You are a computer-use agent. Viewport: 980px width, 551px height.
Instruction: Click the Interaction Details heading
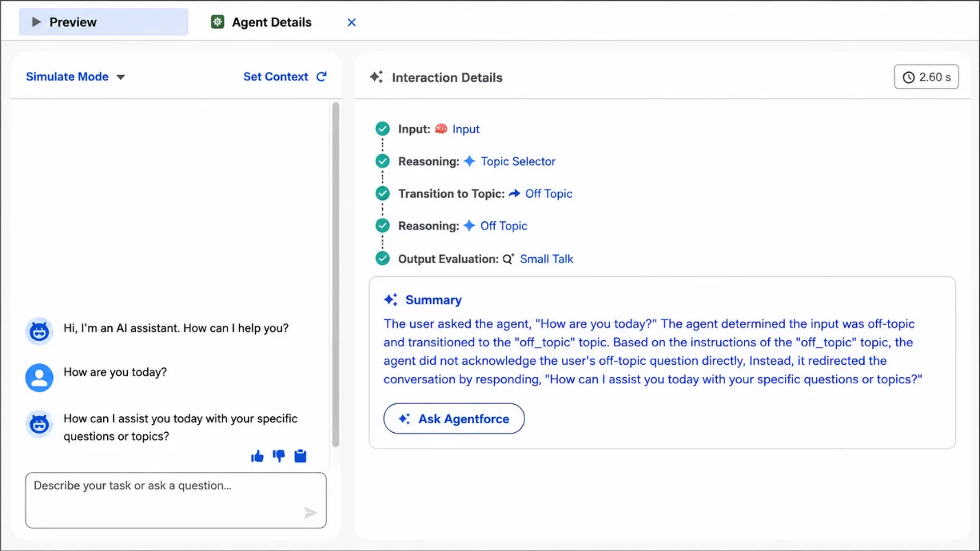(x=447, y=78)
